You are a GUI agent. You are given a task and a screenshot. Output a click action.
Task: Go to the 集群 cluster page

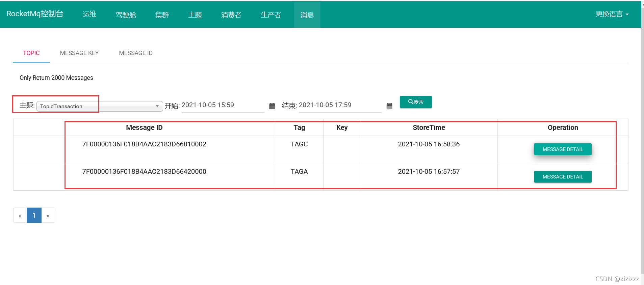pyautogui.click(x=162, y=15)
